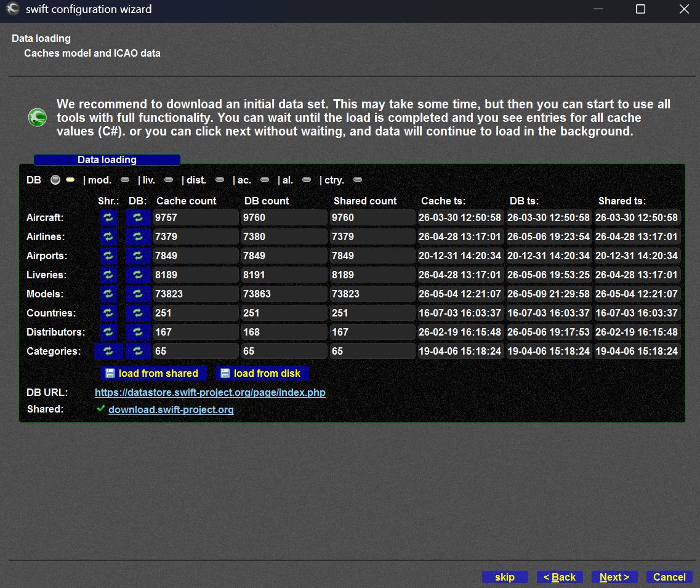Click the swift icon in title bar
The image size is (700, 588).
[13, 9]
